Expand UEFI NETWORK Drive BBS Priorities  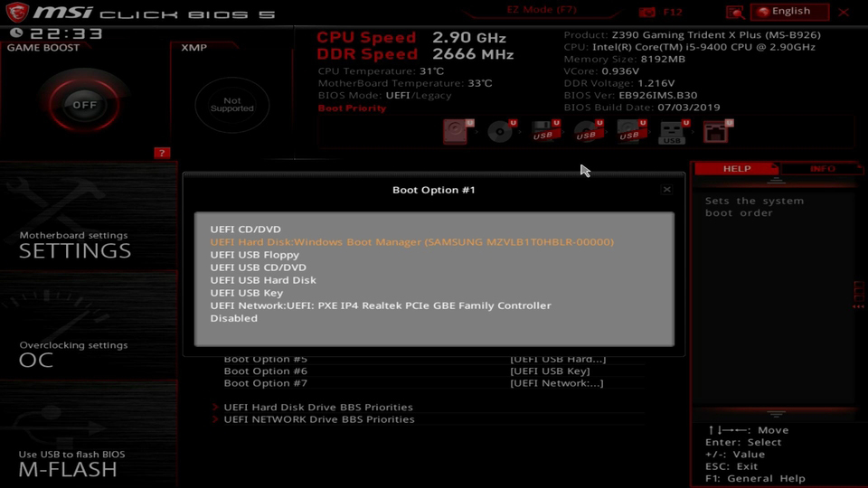click(x=319, y=419)
